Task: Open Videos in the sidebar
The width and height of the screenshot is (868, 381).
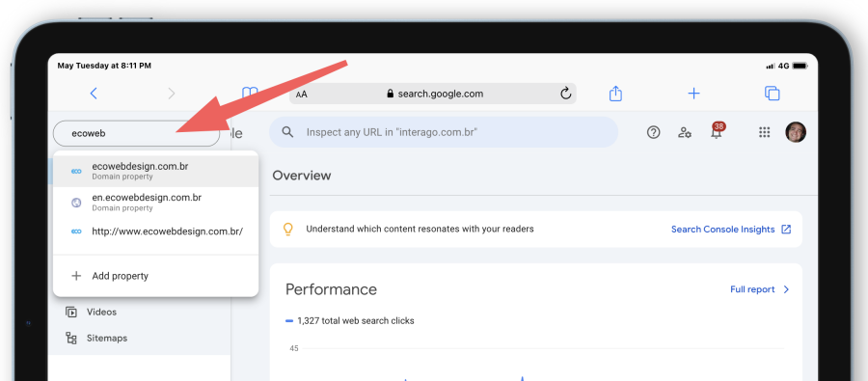Action: [101, 313]
